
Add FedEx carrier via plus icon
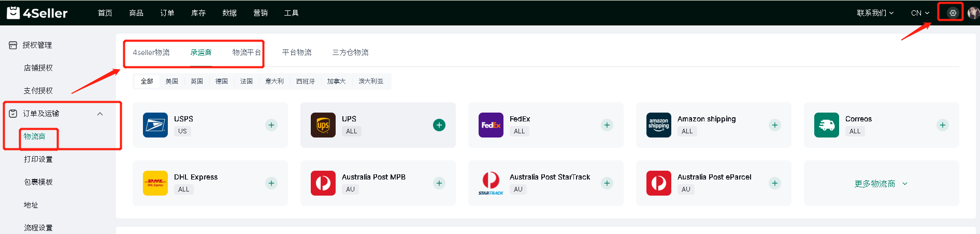click(x=607, y=125)
